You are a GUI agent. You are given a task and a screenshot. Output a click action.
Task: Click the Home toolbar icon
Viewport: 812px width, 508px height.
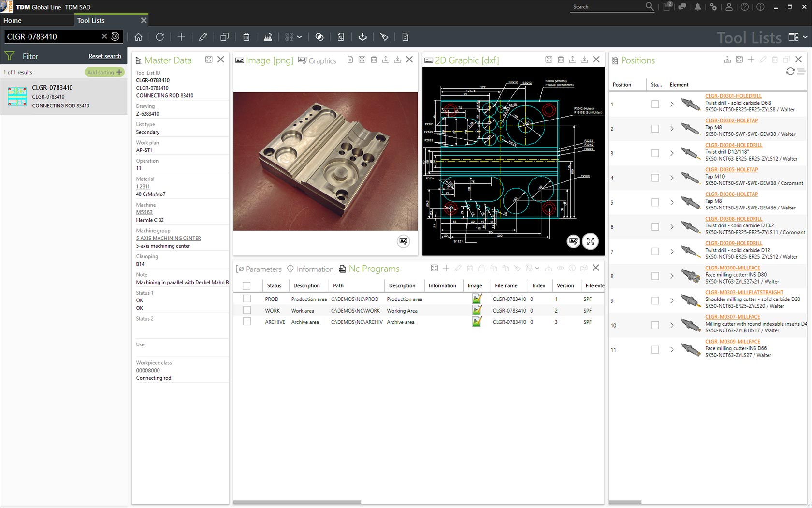pos(138,37)
